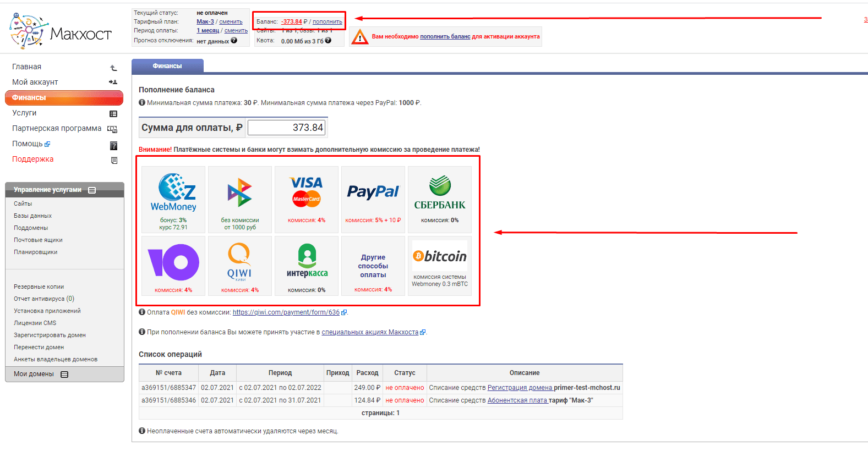Viewport: 868px width, 457px height.
Task: Choose WebMoney payment method
Action: coord(173,192)
